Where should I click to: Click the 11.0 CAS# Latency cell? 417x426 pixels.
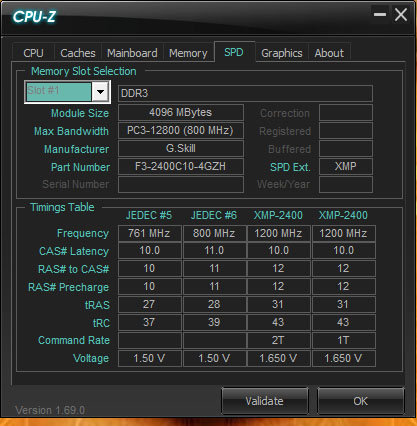[214, 251]
